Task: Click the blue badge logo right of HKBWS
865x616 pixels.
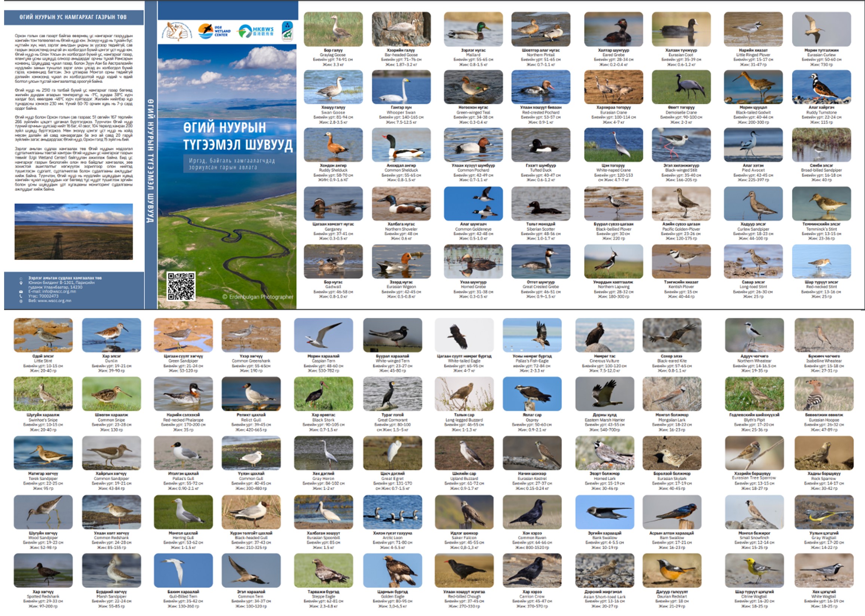Action: pyautogui.click(x=287, y=31)
